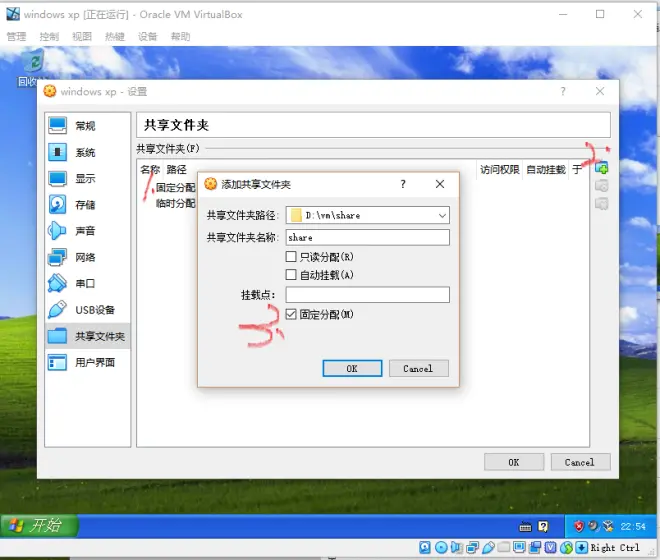The image size is (660, 560).
Task: Open the 常规 (General) settings category
Action: [87, 125]
